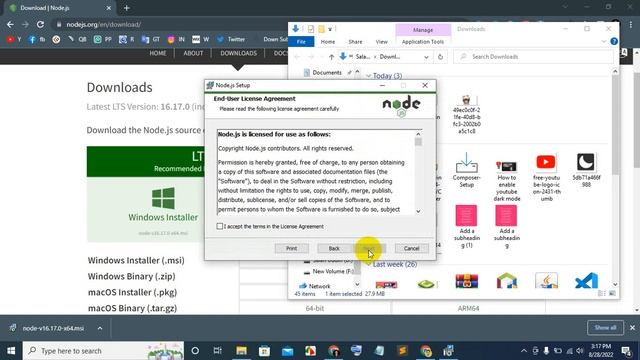Open the Windows Start menu
Viewport: 640px width, 360px height.
pyautogui.click(x=11, y=351)
